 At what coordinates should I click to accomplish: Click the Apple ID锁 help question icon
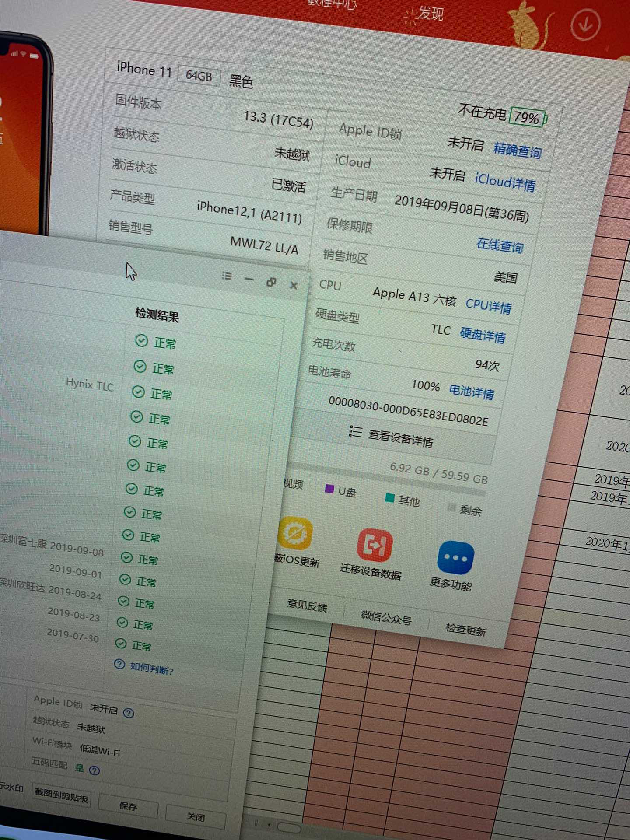pyautogui.click(x=128, y=713)
